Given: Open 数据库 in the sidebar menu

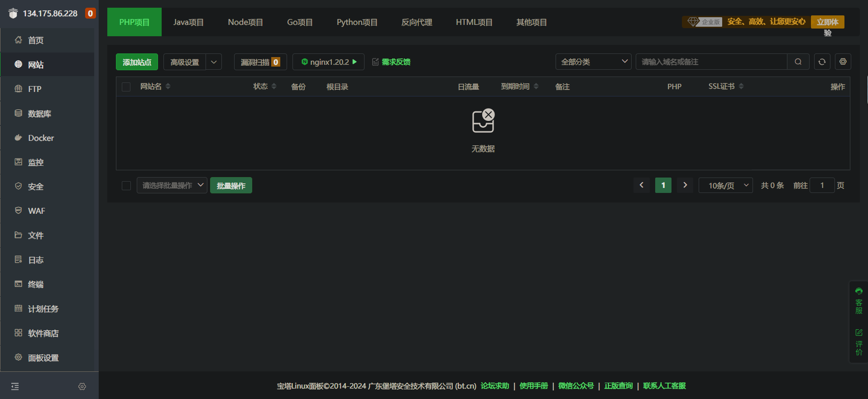Looking at the screenshot, I should (x=39, y=114).
